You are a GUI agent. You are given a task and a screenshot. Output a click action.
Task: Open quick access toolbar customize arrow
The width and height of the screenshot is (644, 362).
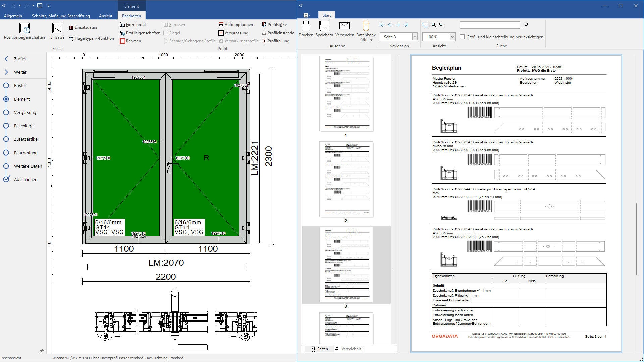pyautogui.click(x=48, y=6)
